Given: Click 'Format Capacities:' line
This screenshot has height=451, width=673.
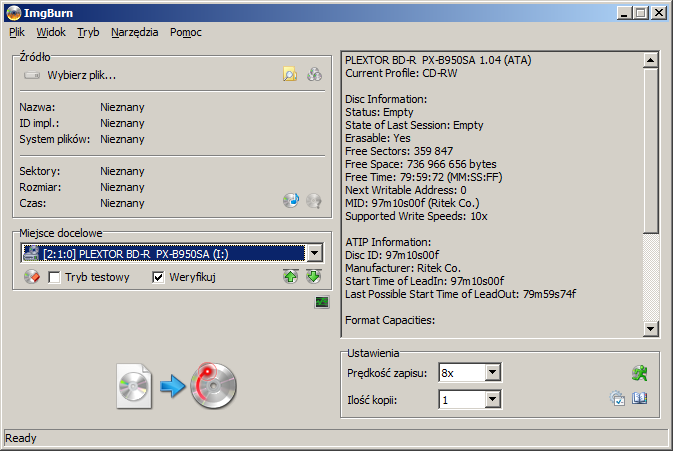Looking at the screenshot, I should pos(390,320).
